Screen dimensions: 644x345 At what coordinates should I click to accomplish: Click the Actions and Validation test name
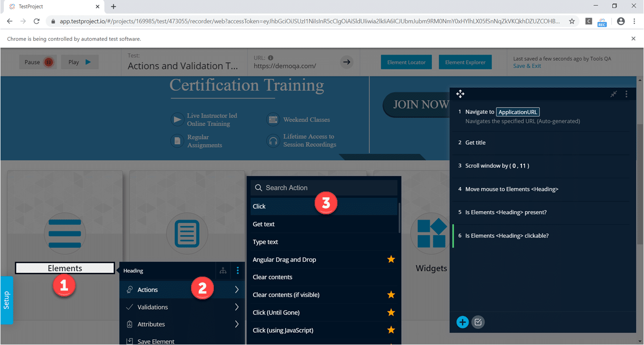(x=183, y=66)
